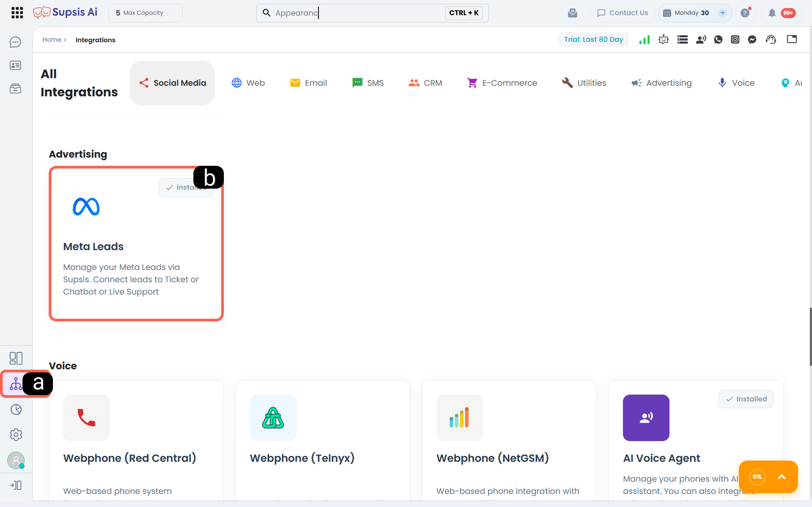Click the page vertical scrollbar
The image size is (812, 507).
coord(810,337)
